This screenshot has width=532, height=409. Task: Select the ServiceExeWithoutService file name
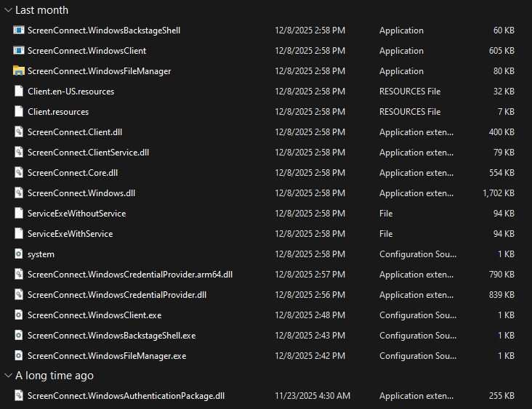[76, 214]
